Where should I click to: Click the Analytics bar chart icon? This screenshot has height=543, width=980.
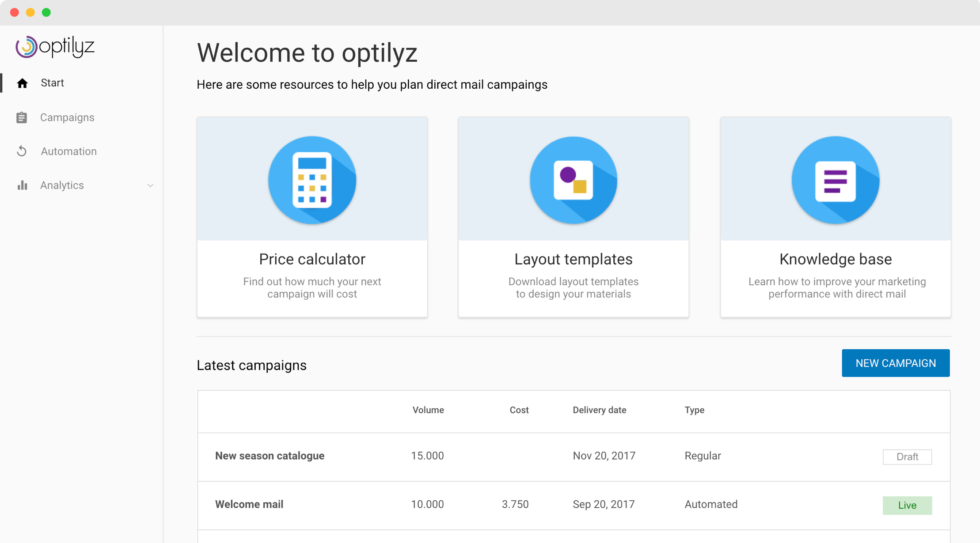tap(22, 185)
